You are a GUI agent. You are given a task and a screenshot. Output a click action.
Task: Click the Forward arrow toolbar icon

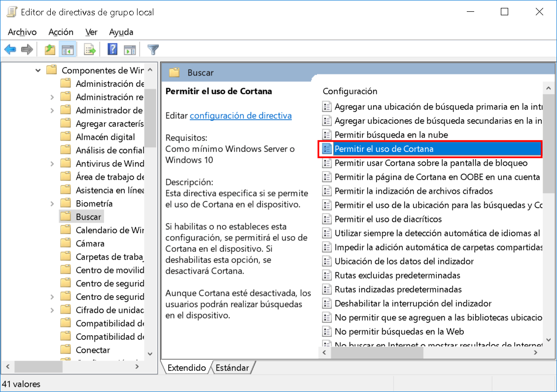27,49
